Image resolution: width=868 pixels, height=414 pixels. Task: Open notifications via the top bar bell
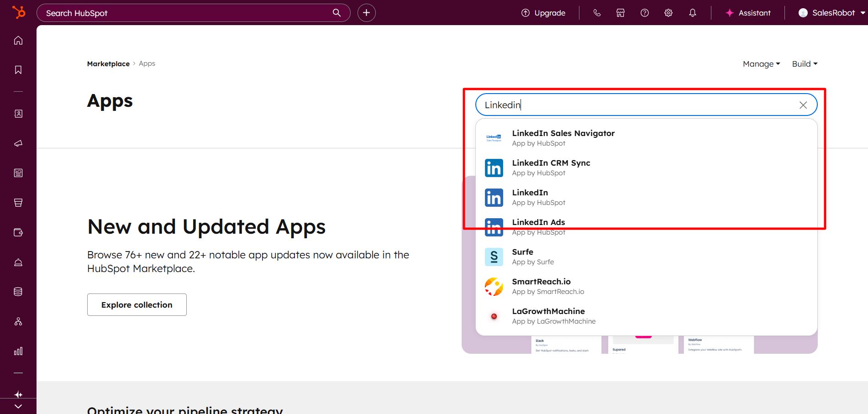point(692,12)
